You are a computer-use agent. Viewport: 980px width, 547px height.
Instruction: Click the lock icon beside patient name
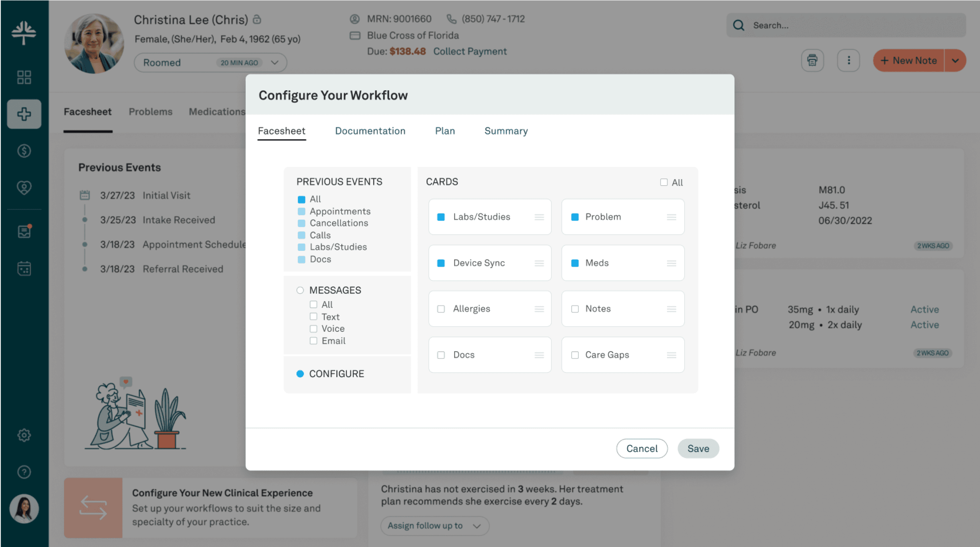pos(257,19)
